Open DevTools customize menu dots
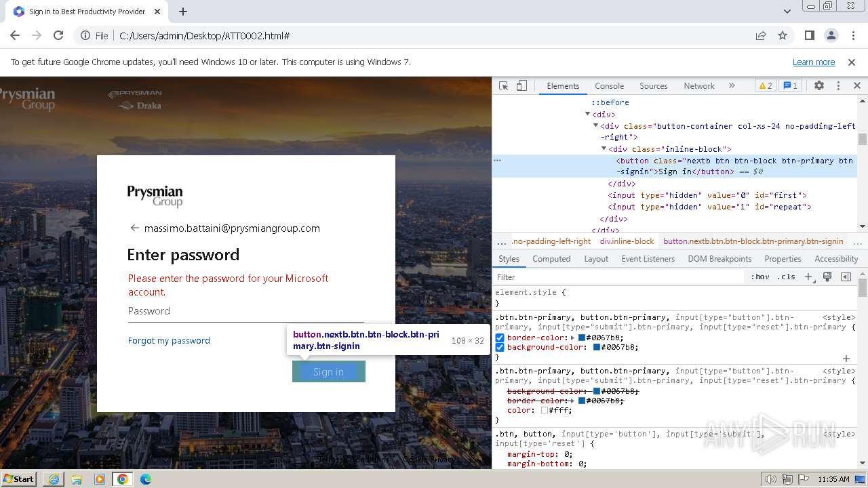868x488 pixels. (838, 86)
